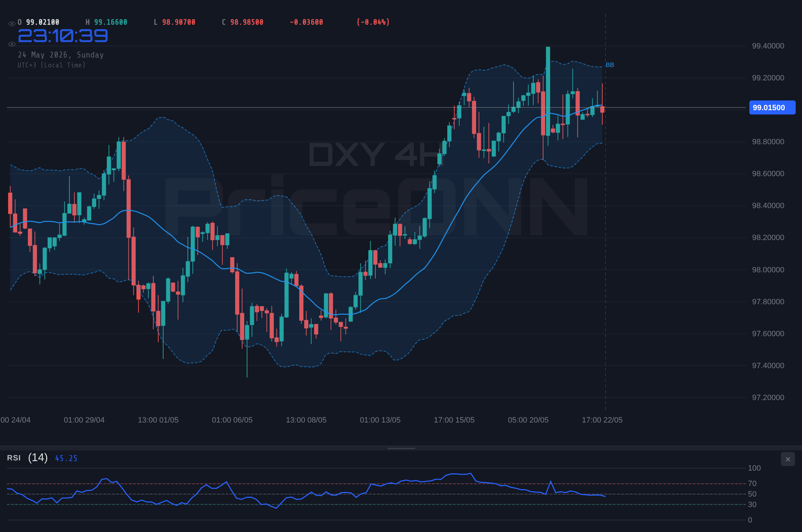Click the 97.40000 price axis label
Image resolution: width=802 pixels, height=532 pixels.
click(768, 366)
